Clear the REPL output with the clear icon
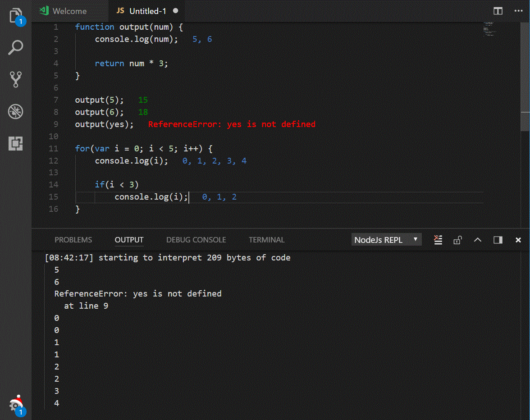Screen dimensions: 530x420 (438, 240)
